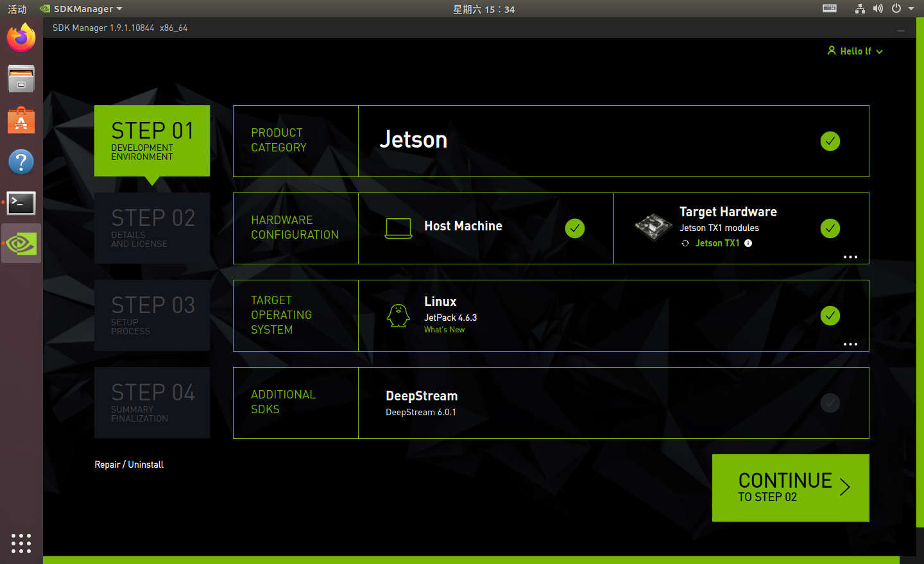Open the Jetson TX1 info icon
This screenshot has width=924, height=564.
coord(748,243)
